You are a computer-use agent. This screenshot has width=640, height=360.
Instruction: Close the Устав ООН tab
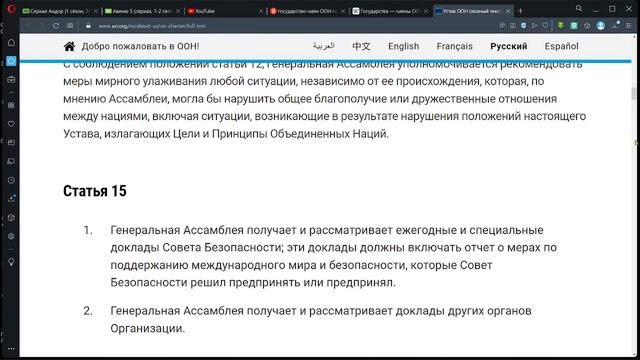click(508, 11)
